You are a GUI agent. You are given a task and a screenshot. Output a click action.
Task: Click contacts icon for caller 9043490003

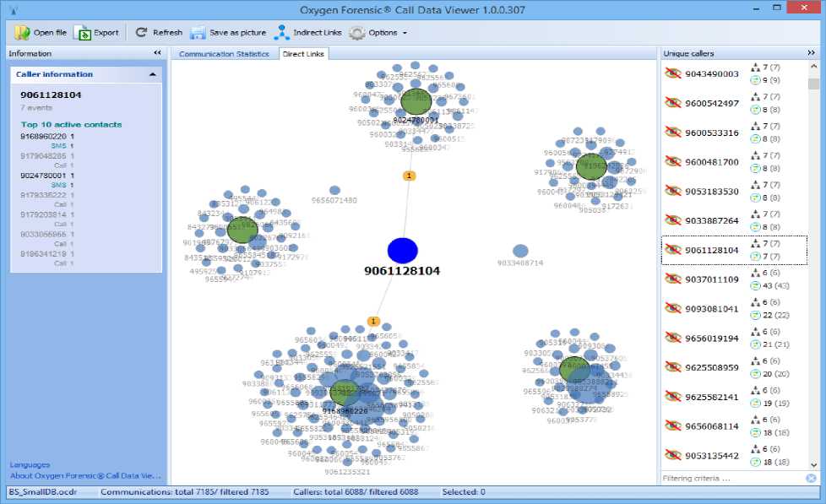click(755, 68)
